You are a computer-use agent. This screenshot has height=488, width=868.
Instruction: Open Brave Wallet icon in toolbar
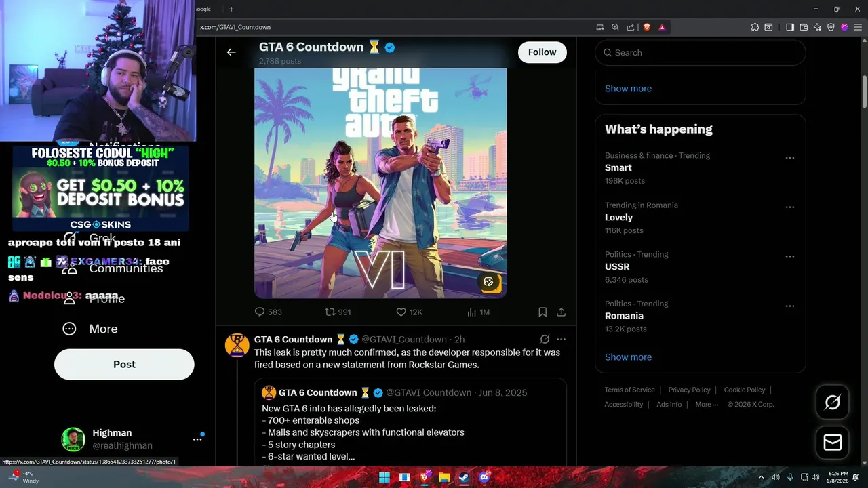804,27
